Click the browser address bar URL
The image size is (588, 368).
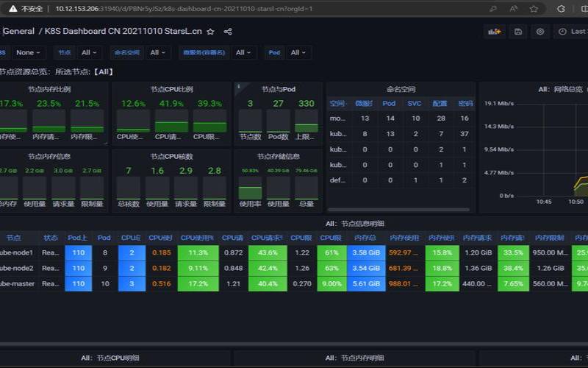tap(184, 9)
